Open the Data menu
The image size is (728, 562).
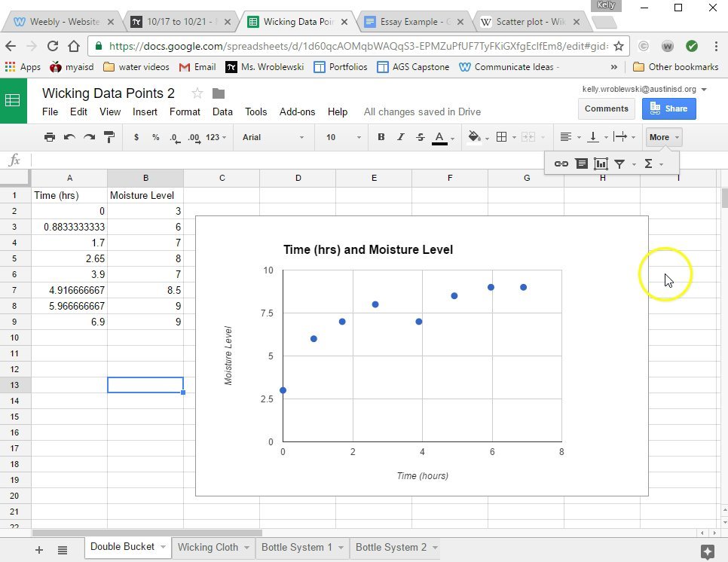click(x=222, y=111)
